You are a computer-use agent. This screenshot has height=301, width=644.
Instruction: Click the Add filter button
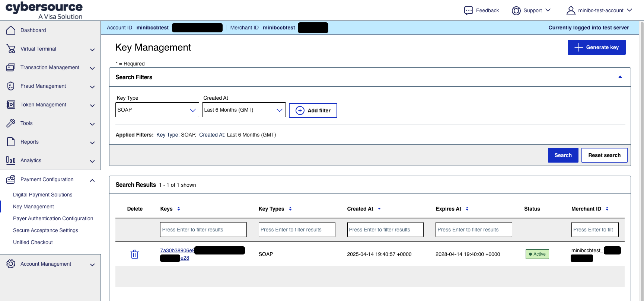[x=313, y=111]
